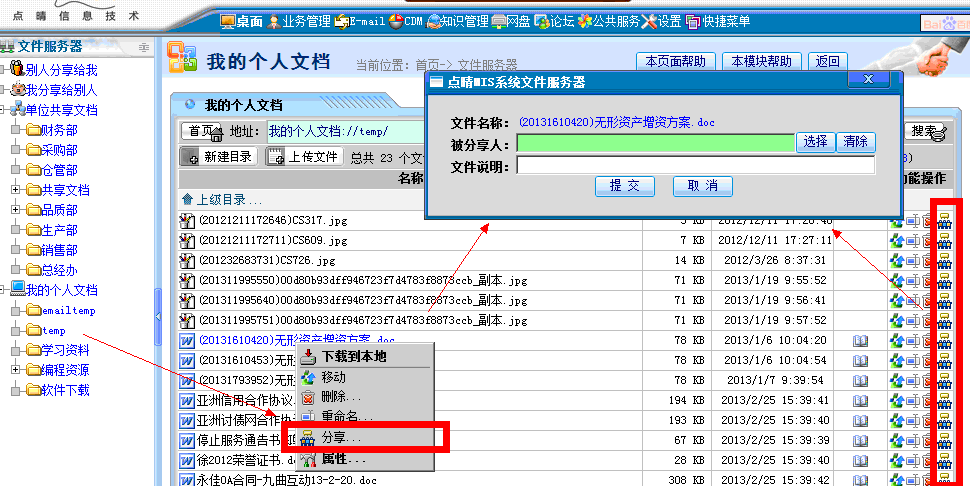The image size is (970, 486).
Task: Expand the 编程资源 folder node
Action: pos(16,370)
